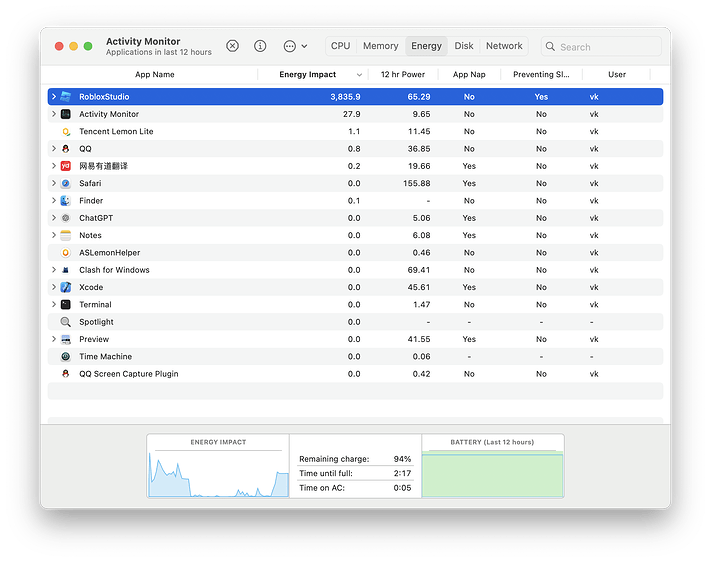
Task: Sort by 12 hr Power column
Action: tap(403, 74)
